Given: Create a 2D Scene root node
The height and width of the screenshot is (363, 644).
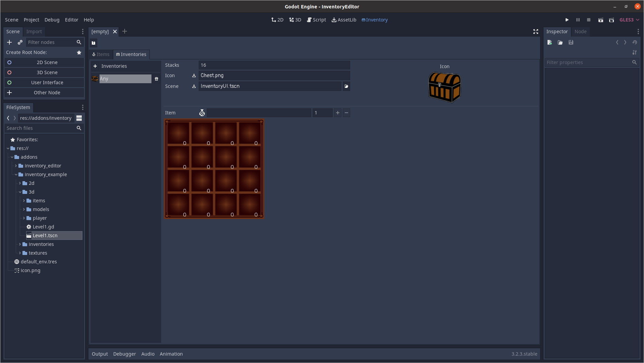Looking at the screenshot, I should coord(47,62).
